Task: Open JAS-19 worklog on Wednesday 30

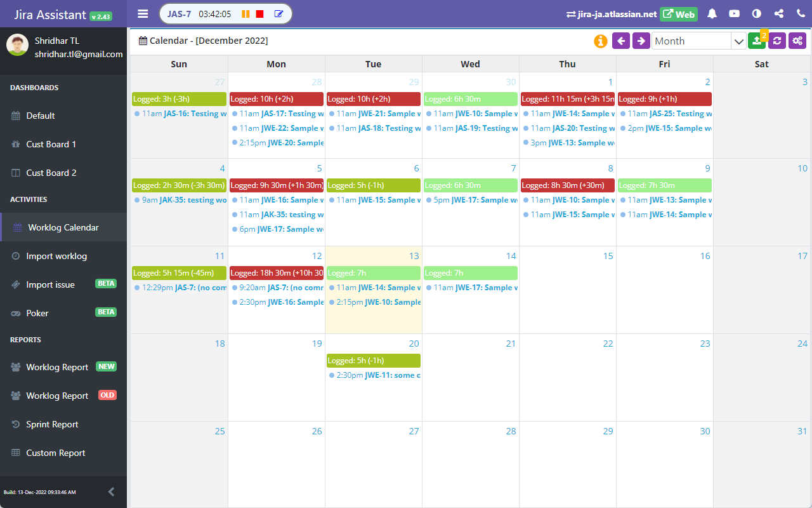Action: 471,128
